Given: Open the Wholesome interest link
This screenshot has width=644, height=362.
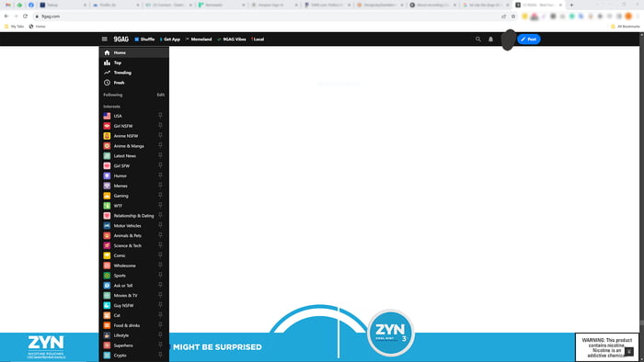Looking at the screenshot, I should [x=124, y=266].
